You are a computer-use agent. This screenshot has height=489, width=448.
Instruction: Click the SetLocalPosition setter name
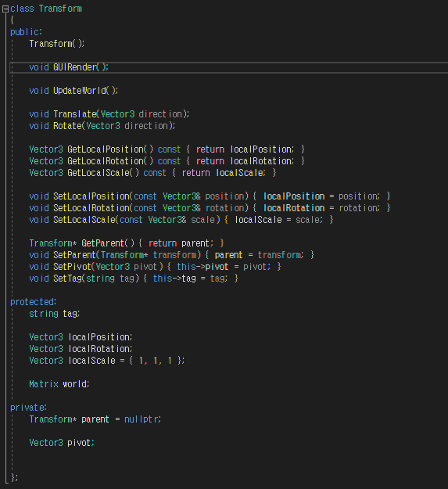91,196
